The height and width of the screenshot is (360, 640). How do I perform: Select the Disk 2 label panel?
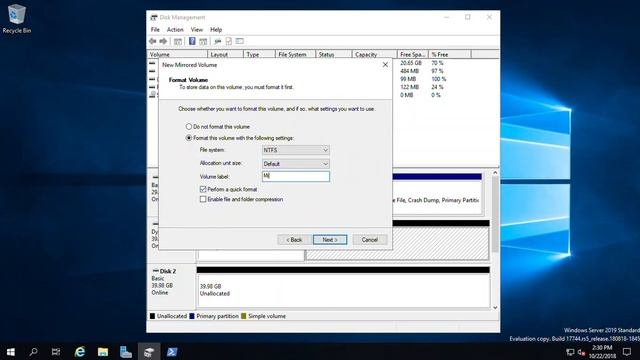[171, 288]
